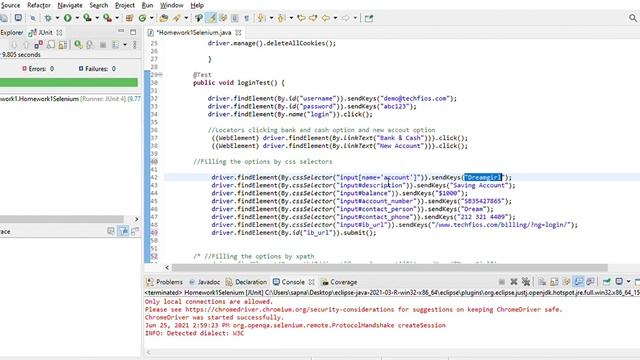Toggle Mark Occurrences in the toolbar
Image resolution: width=640 pixels, height=360 pixels.
click(211, 18)
